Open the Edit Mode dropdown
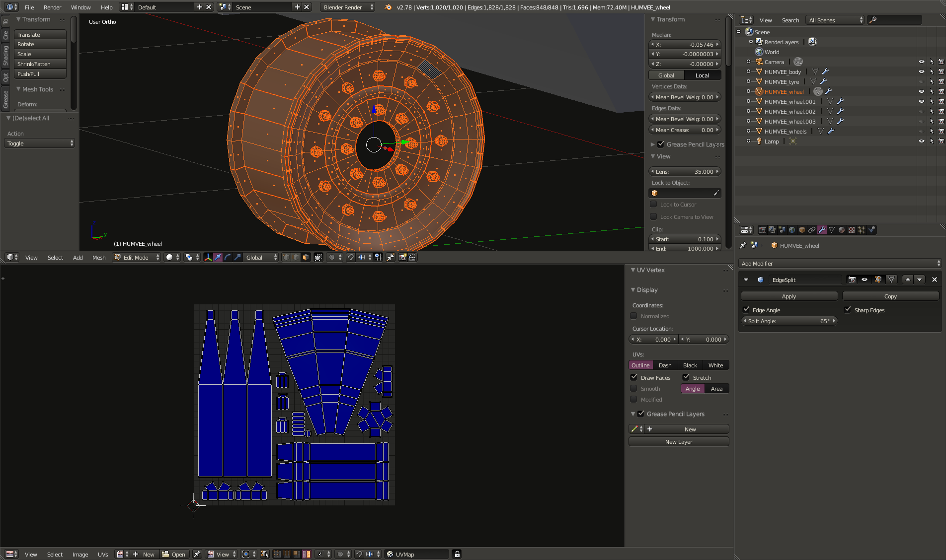This screenshot has width=946, height=560. point(137,257)
